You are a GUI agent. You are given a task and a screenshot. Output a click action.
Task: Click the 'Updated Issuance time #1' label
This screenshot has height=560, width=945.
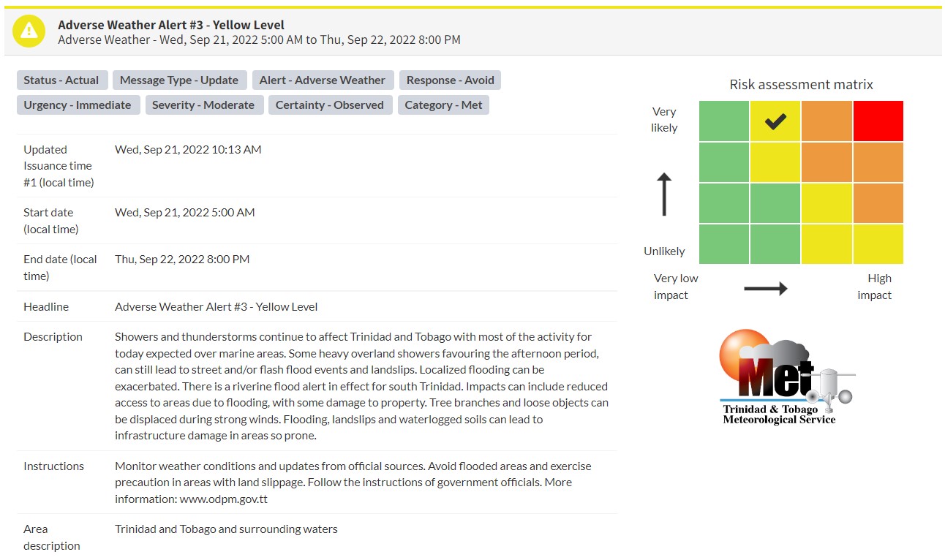coord(59,166)
